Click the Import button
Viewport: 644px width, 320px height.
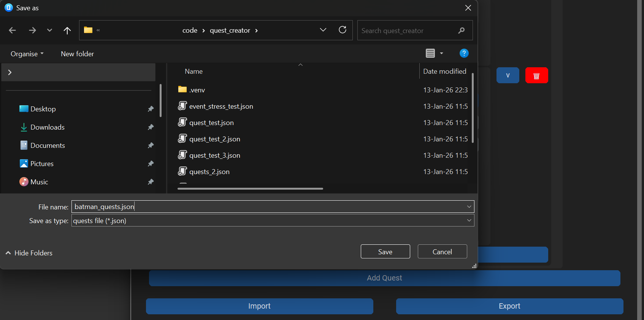260,306
